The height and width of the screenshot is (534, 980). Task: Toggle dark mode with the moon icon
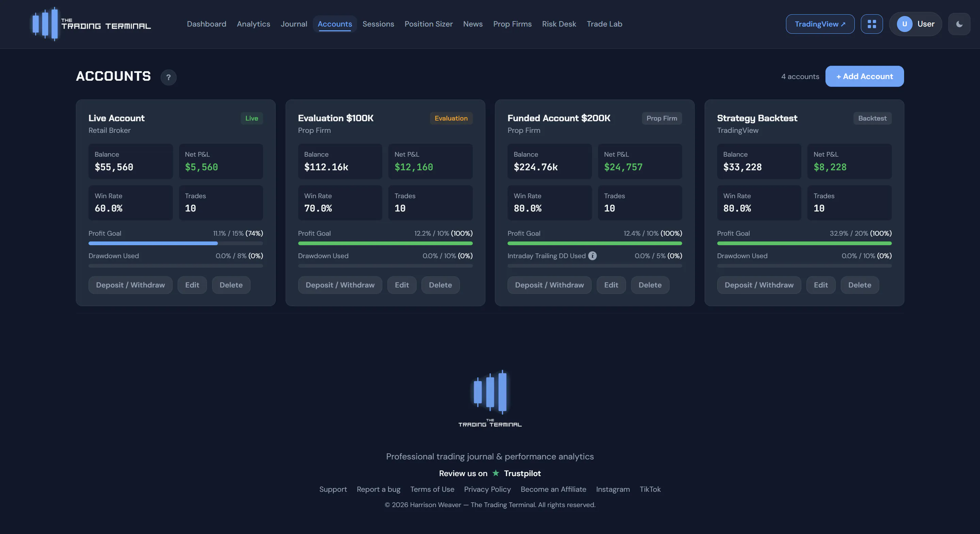pyautogui.click(x=959, y=24)
